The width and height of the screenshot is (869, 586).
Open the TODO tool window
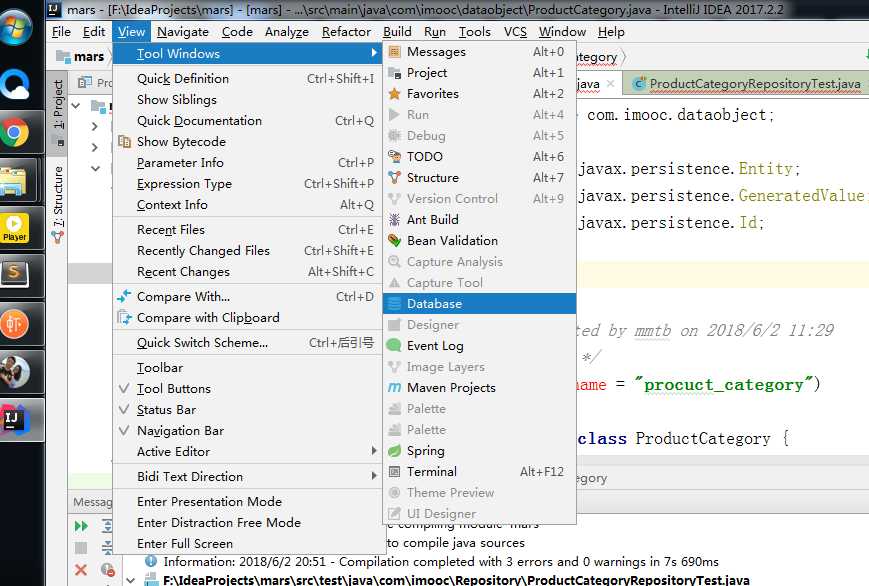[x=479, y=157]
